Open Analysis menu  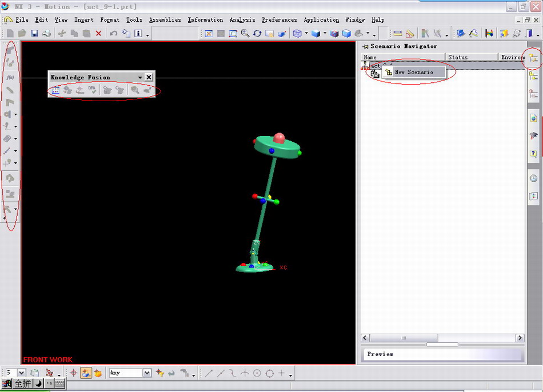pyautogui.click(x=242, y=20)
